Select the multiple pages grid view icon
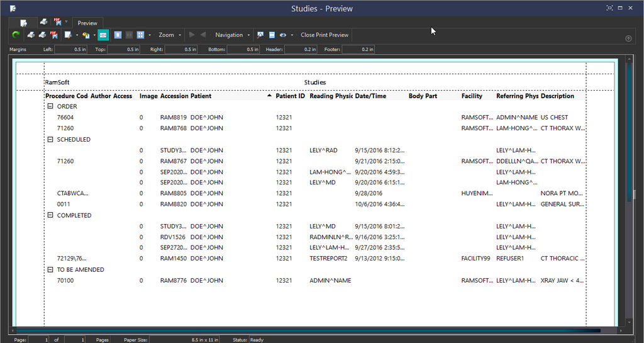 pyautogui.click(x=140, y=35)
